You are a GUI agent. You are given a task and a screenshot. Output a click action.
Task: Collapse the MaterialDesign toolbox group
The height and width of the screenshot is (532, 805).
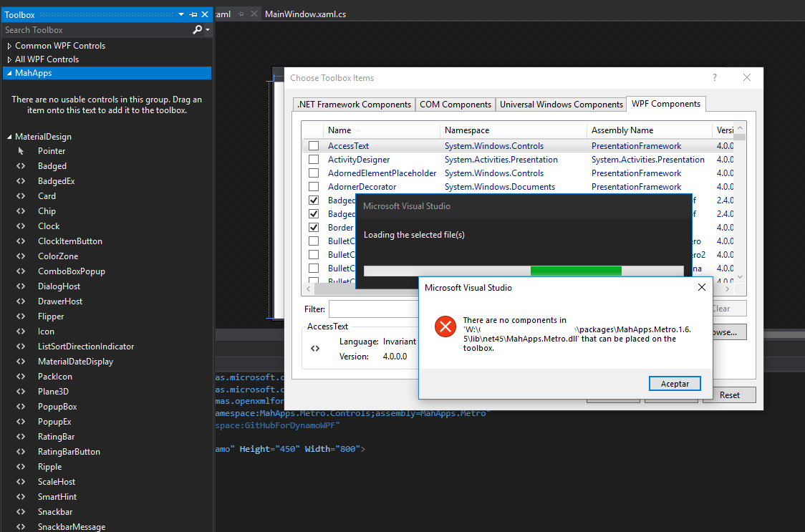(9, 136)
